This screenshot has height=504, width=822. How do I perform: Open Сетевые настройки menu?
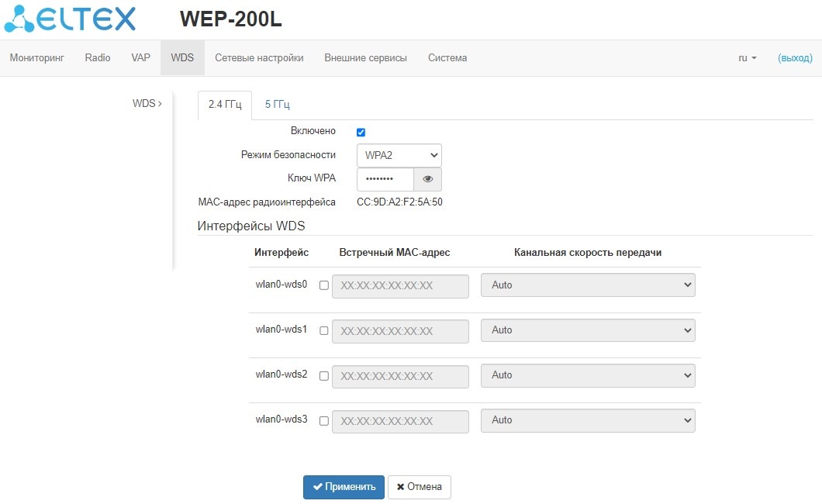259,58
